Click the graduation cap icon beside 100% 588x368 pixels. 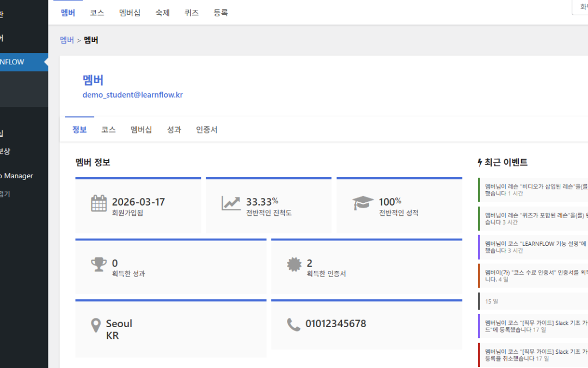click(363, 203)
